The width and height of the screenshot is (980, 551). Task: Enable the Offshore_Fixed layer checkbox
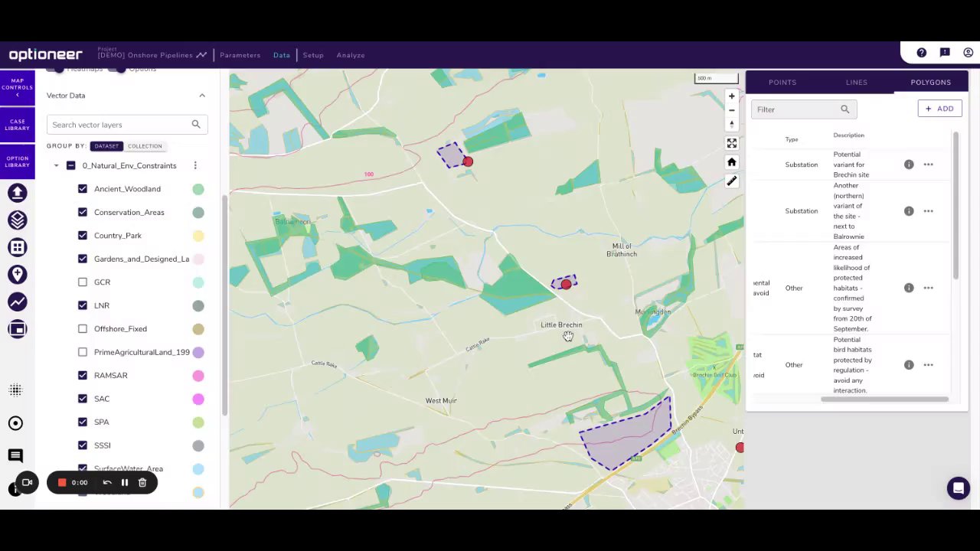click(x=83, y=329)
